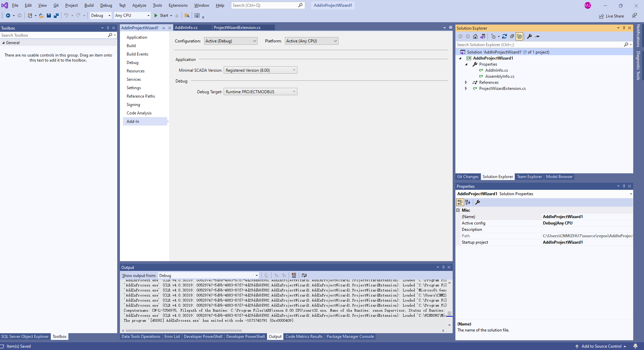Expand the References node
644x350 pixels.
466,82
